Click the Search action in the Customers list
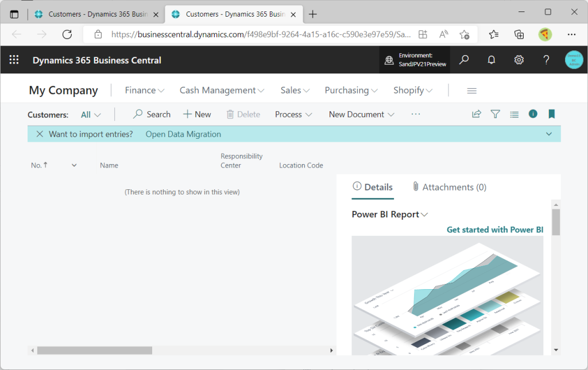Screen dimensions: 588x370 [x=152, y=114]
